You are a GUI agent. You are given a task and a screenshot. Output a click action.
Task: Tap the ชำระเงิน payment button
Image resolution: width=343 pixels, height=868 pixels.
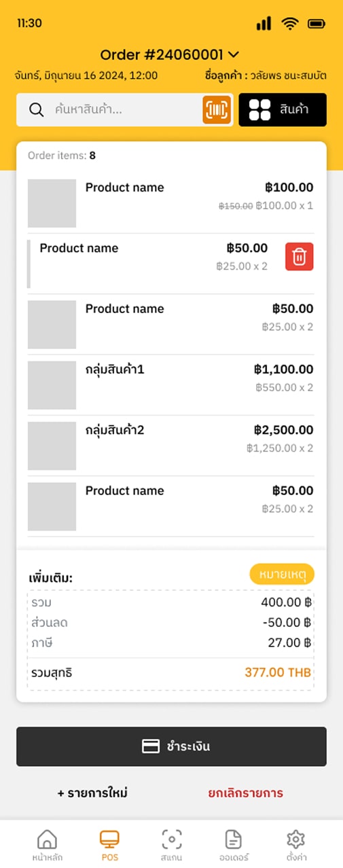pyautogui.click(x=171, y=746)
